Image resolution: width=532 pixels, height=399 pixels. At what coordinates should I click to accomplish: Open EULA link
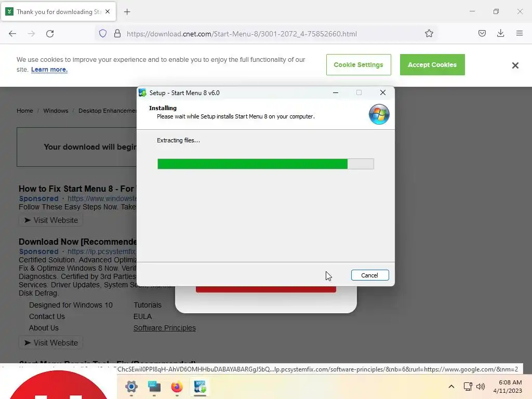(x=142, y=316)
